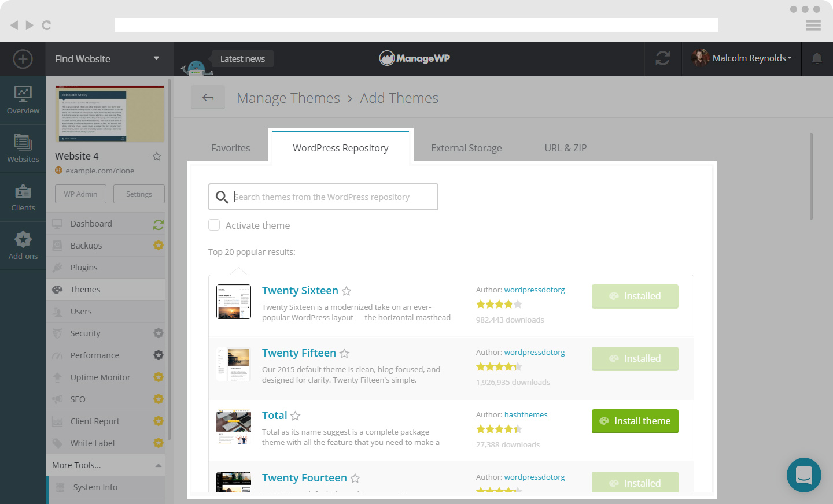Click the SEO add-on badge
Screen dimensions: 833x504
159,399
